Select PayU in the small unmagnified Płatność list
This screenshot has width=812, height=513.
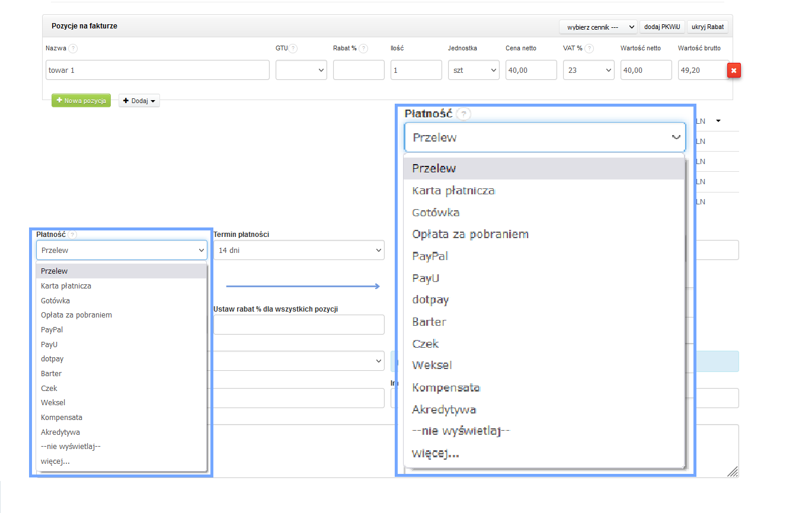(122, 344)
